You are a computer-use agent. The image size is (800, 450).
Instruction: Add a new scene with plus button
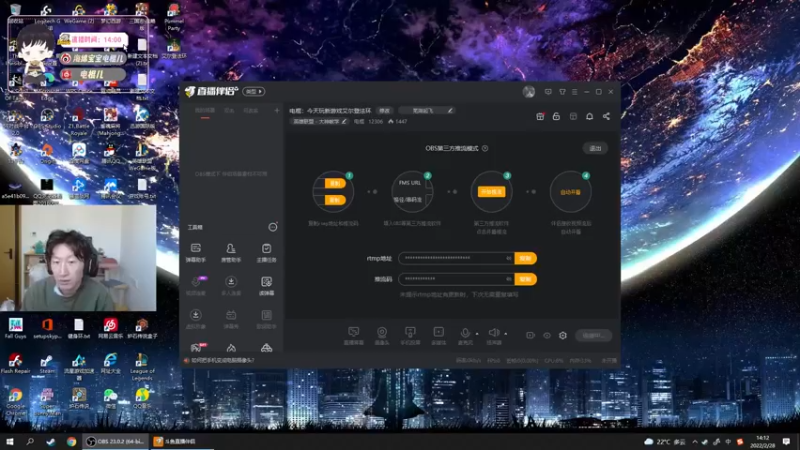(x=277, y=110)
